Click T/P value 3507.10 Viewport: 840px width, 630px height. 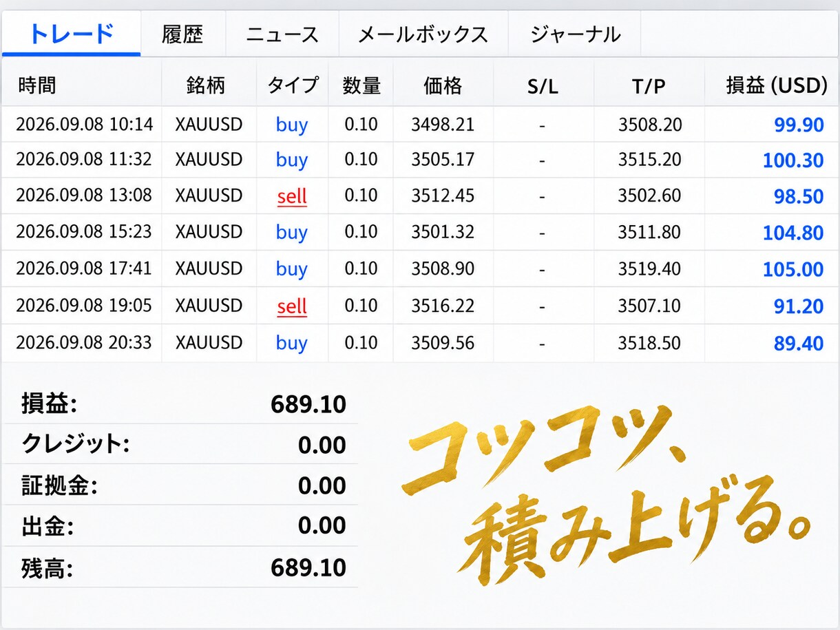(650, 306)
